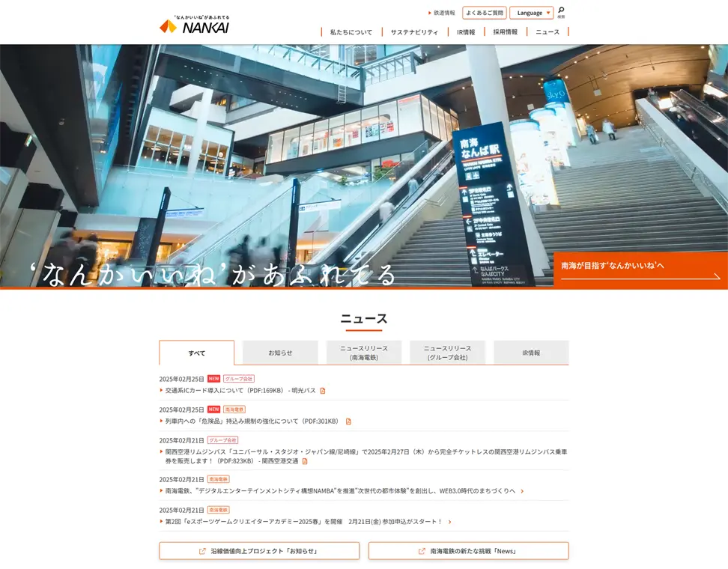Open the search magnifier icon

click(561, 12)
